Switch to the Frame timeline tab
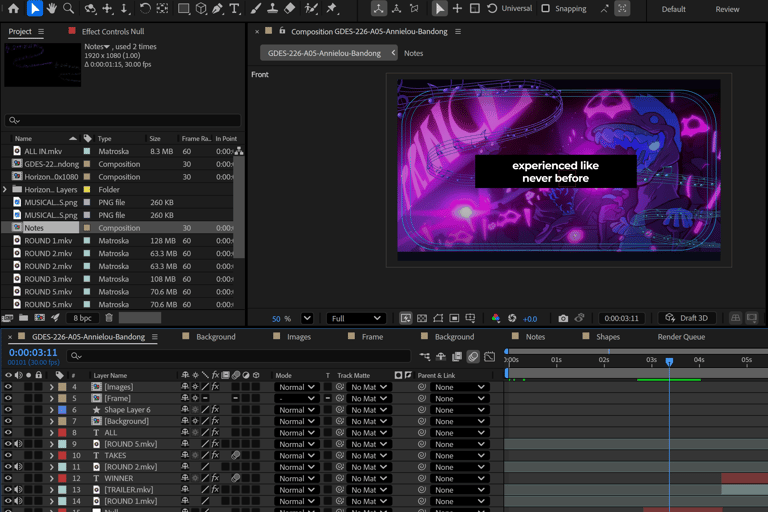The image size is (768, 512). [x=372, y=337]
